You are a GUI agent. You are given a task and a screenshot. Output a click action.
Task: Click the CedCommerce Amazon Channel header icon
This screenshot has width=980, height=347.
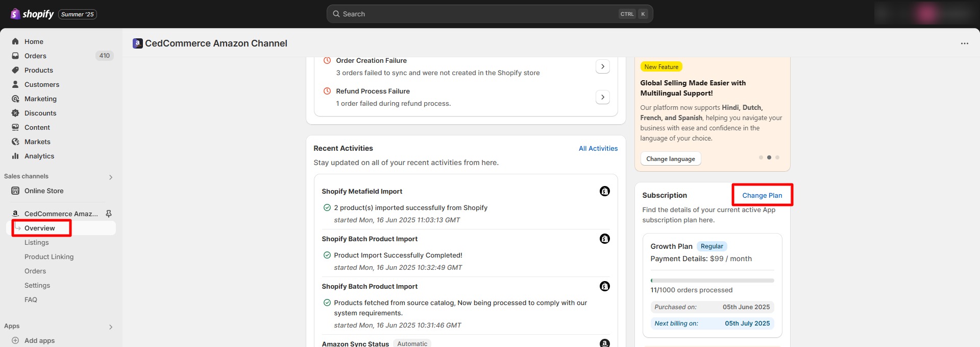pyautogui.click(x=138, y=43)
